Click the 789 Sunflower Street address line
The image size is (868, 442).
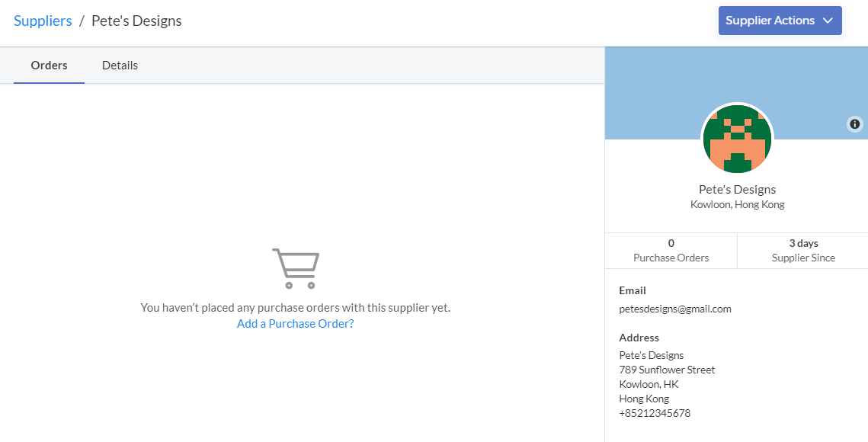(667, 370)
